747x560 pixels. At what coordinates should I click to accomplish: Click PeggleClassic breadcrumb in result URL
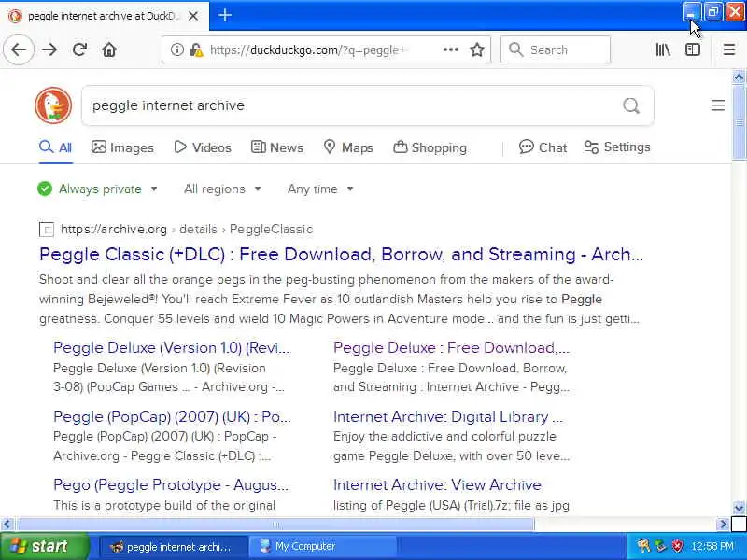point(271,230)
